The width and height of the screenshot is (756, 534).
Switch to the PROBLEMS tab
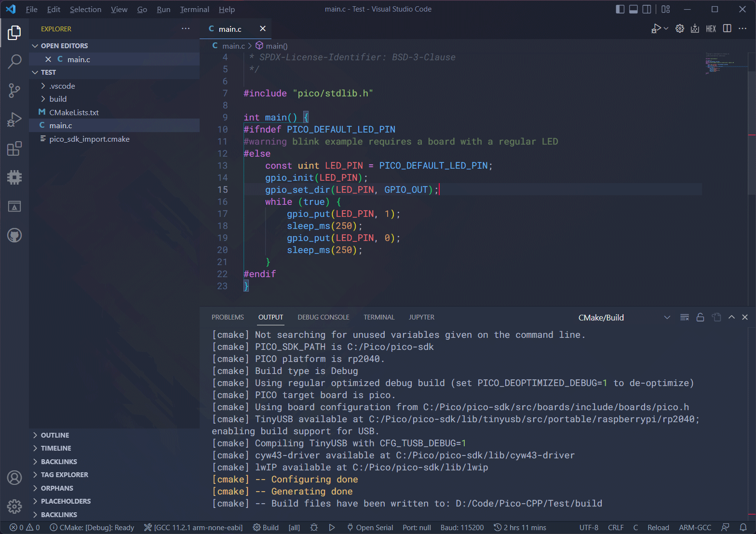click(x=228, y=317)
